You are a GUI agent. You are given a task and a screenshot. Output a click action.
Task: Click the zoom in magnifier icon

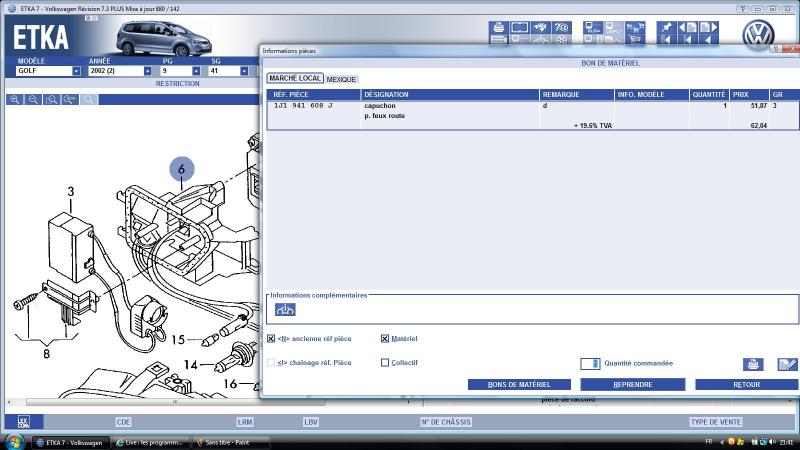point(15,99)
